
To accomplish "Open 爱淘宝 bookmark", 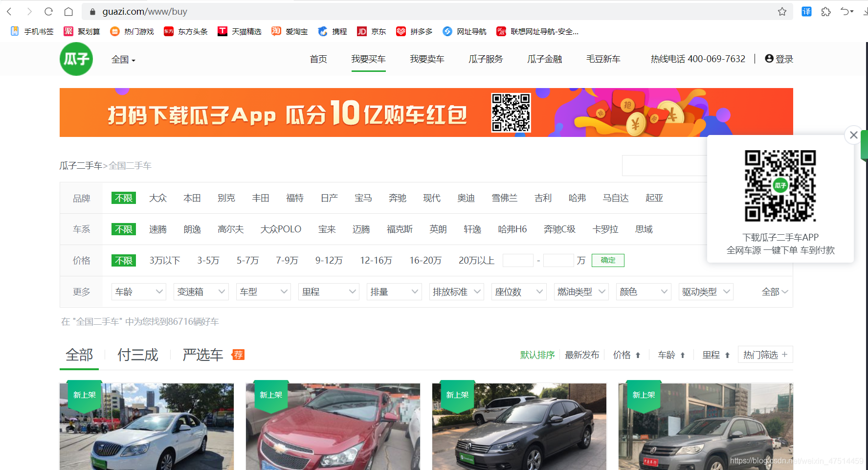I will point(290,31).
